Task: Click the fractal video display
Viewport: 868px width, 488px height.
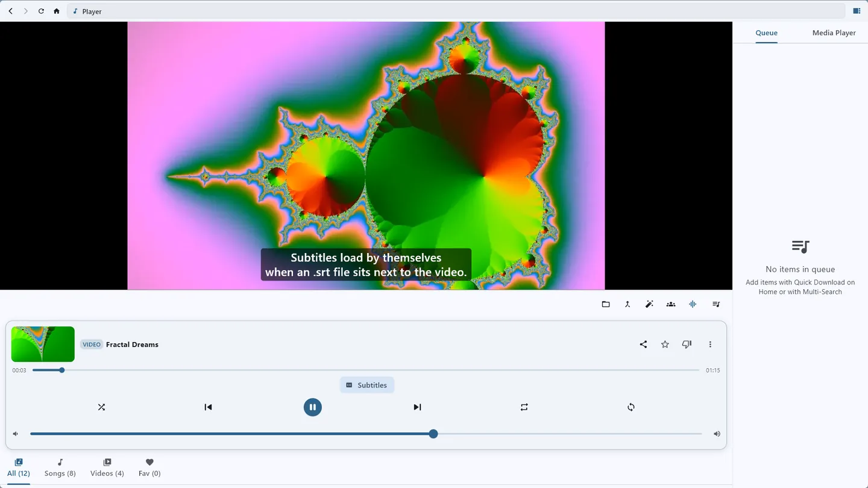Action: point(366,155)
